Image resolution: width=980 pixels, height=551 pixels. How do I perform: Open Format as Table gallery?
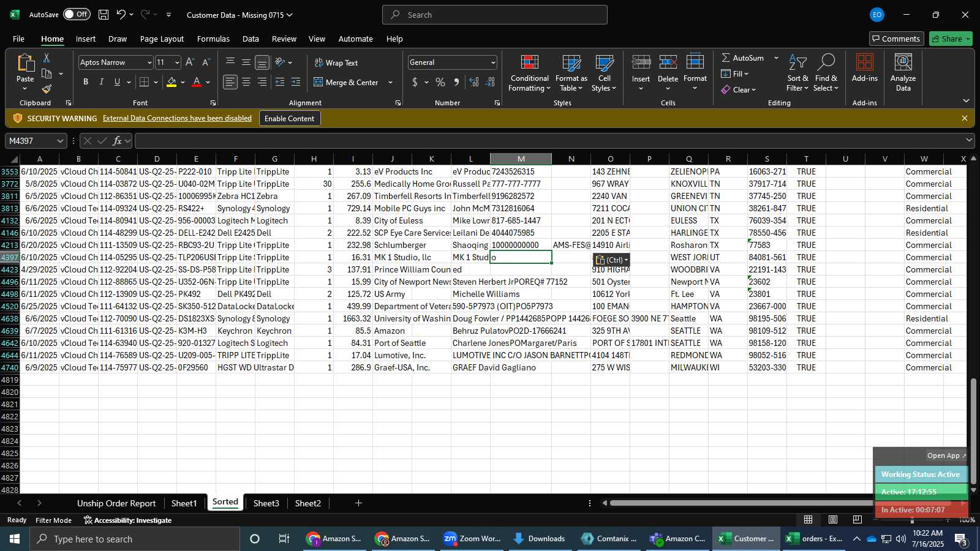[x=571, y=73]
